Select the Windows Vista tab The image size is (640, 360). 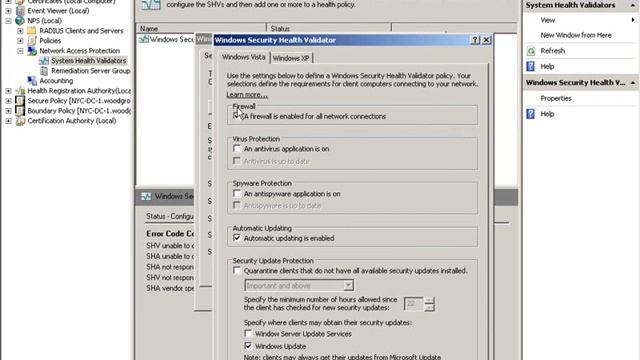[244, 58]
